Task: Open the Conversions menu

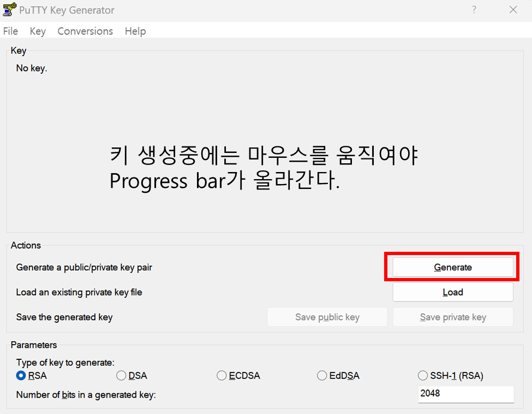Action: click(85, 31)
